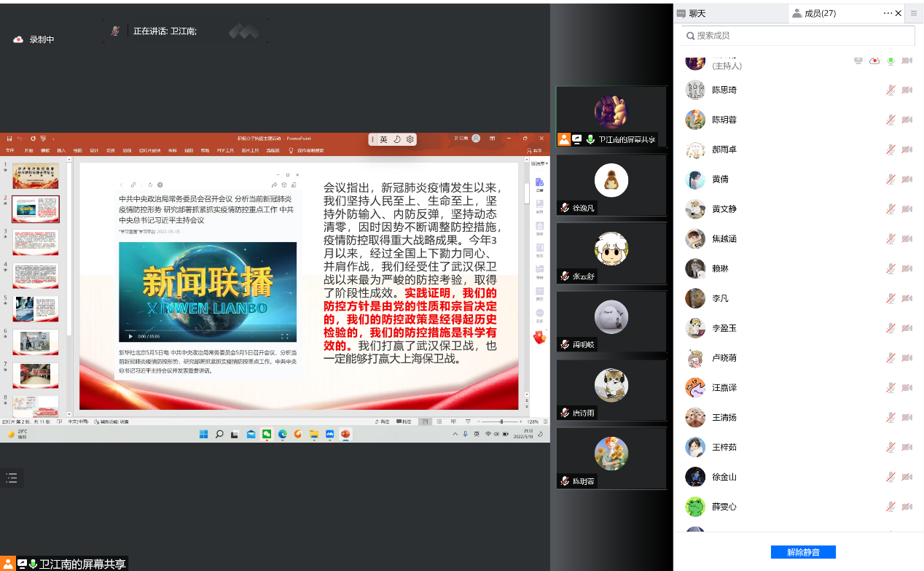This screenshot has height=571, width=924.
Task: Toggle camera icon for 陈玥蓉
Action: 907,120
